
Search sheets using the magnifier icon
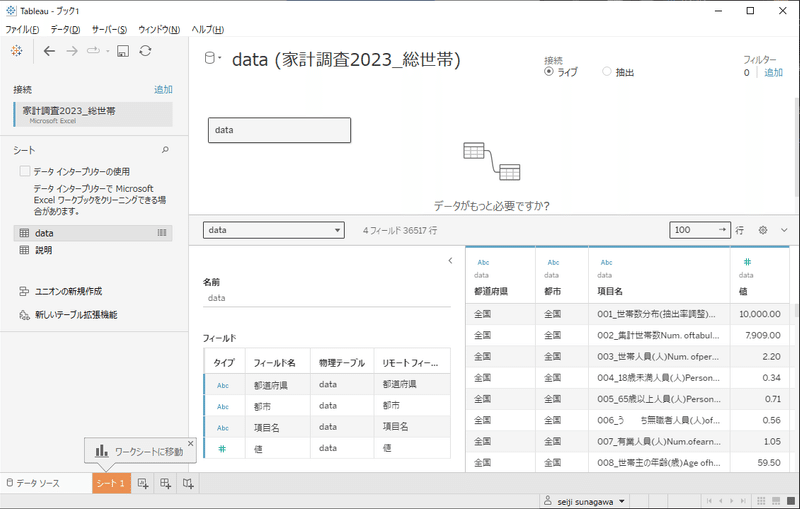pyautogui.click(x=165, y=150)
